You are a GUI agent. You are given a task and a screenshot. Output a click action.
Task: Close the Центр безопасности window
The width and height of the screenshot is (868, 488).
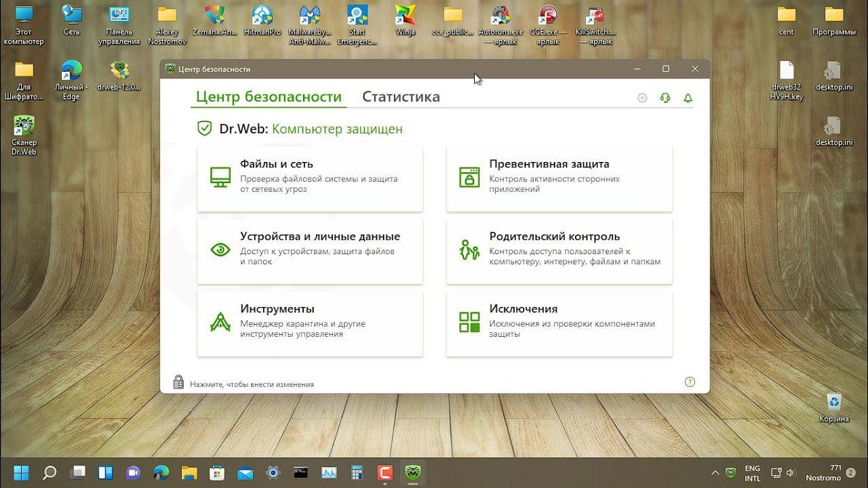coord(695,69)
